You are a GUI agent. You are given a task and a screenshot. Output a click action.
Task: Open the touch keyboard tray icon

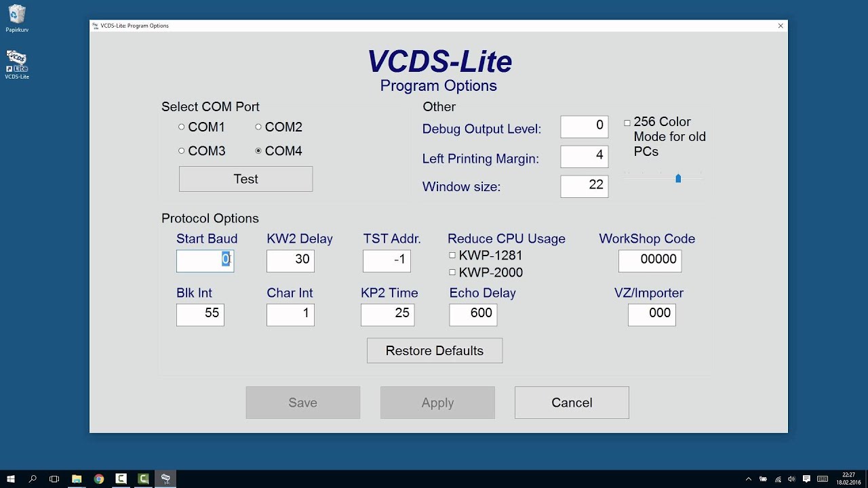823,479
